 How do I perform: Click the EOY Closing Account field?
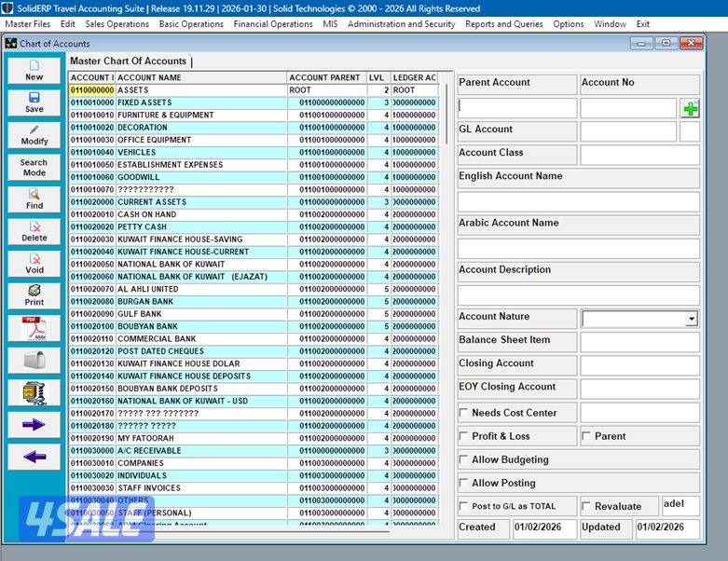639,390
